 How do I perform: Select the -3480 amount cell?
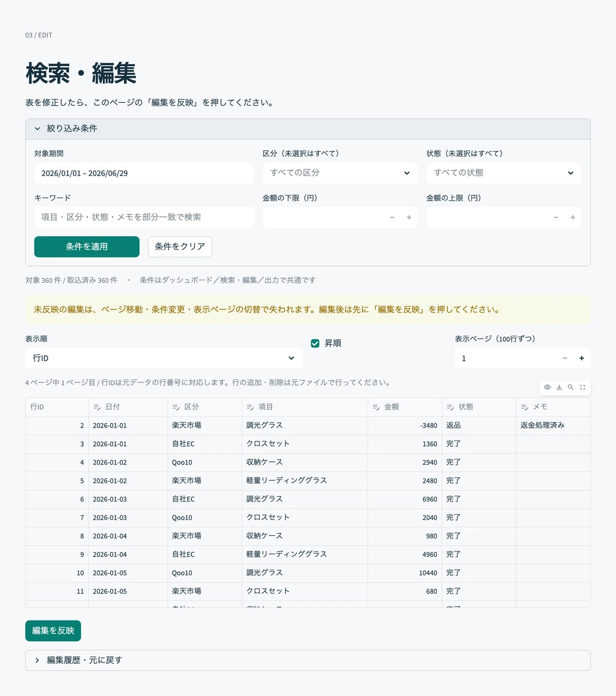[405, 426]
